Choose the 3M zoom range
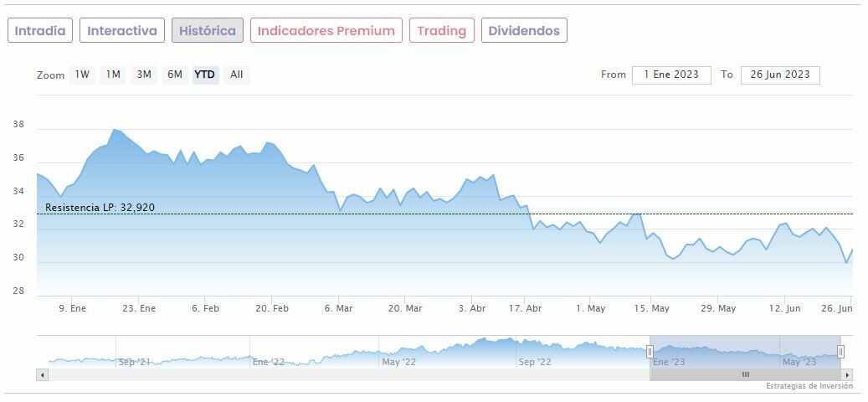The height and width of the screenshot is (402, 868). coord(144,75)
